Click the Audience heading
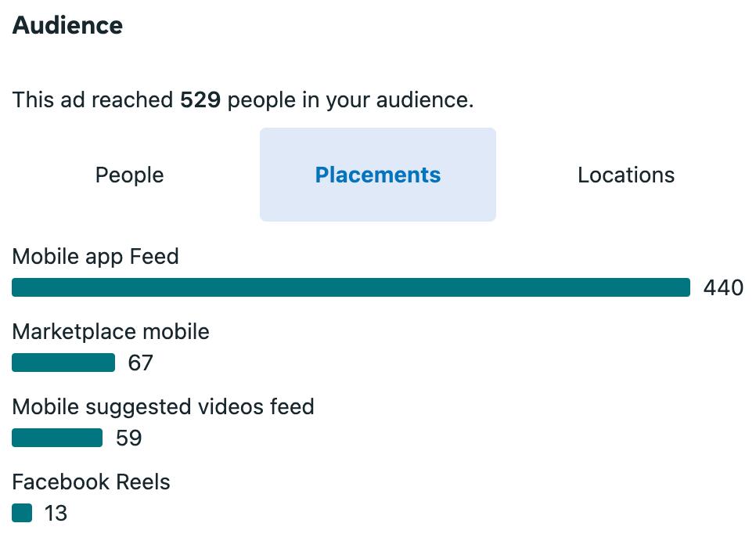Viewport: 756px width, 534px height. (67, 25)
